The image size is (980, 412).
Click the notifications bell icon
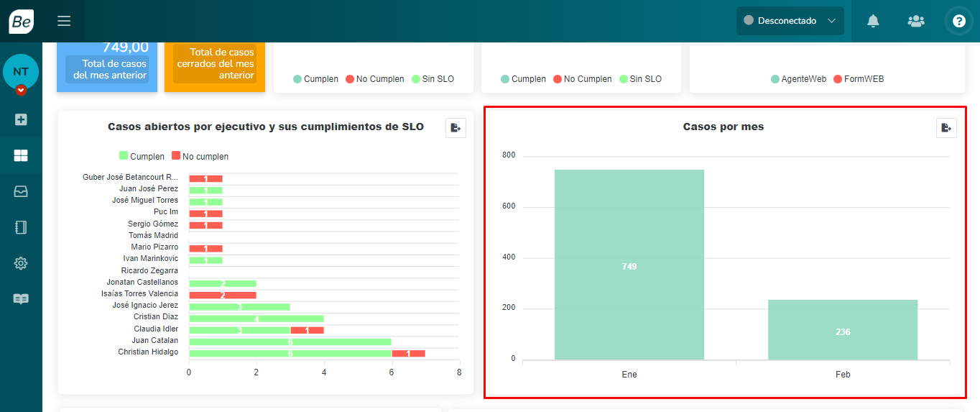[x=873, y=21]
